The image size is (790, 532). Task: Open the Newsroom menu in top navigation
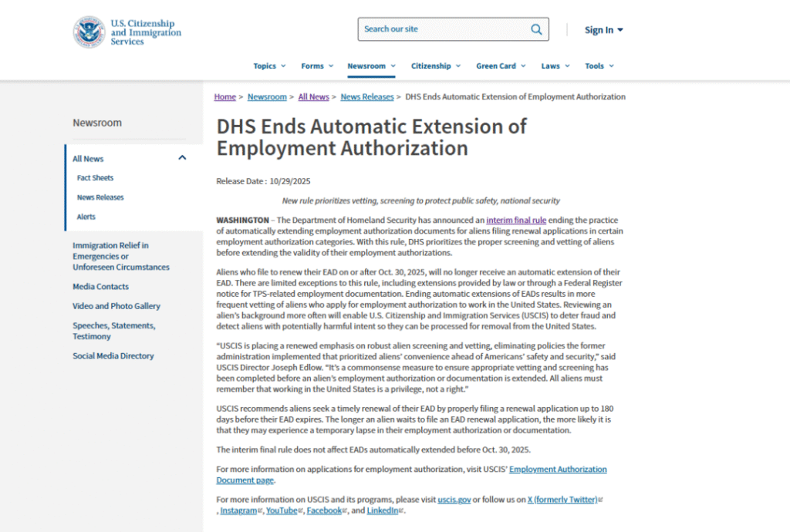[x=371, y=66]
